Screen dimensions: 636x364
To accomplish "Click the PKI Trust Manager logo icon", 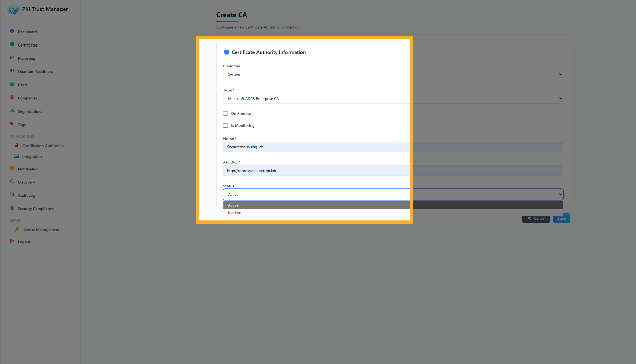I will pos(13,9).
